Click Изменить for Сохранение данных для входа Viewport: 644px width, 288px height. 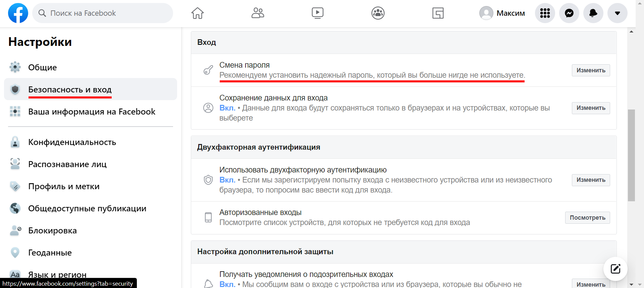591,108
